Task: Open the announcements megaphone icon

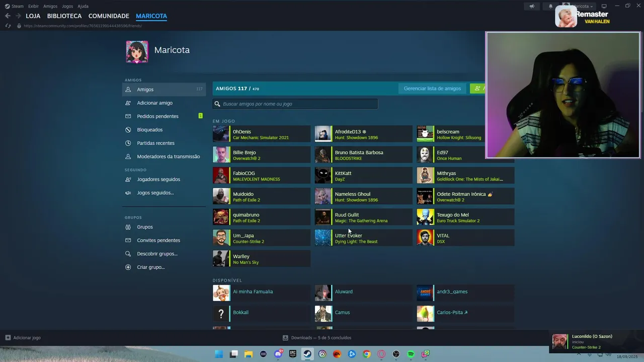Action: coord(532,6)
